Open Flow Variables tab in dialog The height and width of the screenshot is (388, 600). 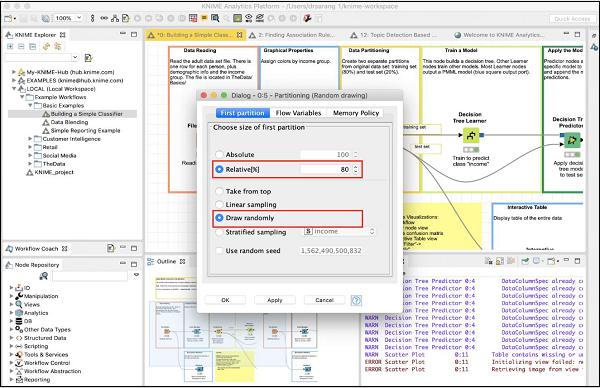[x=298, y=113]
